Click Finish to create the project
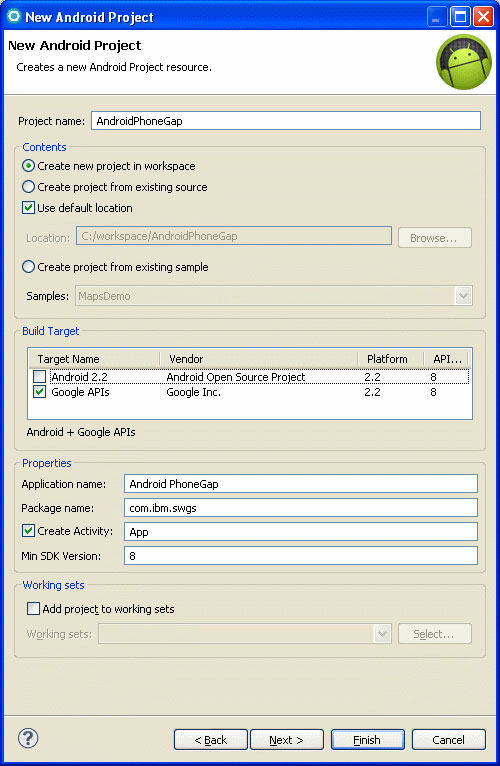This screenshot has width=500, height=766. 368,740
